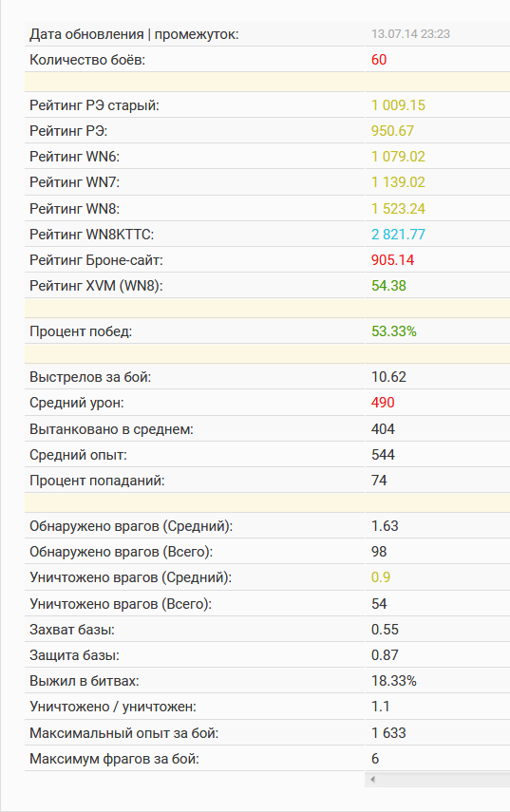Select the red value 905.14
Viewport: 510px width, 812px height.
click(392, 260)
